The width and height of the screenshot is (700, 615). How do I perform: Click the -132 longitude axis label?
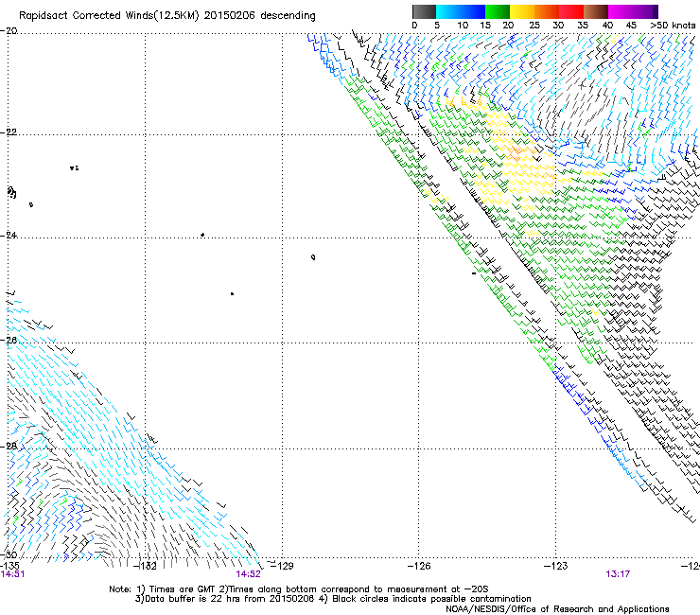(145, 567)
